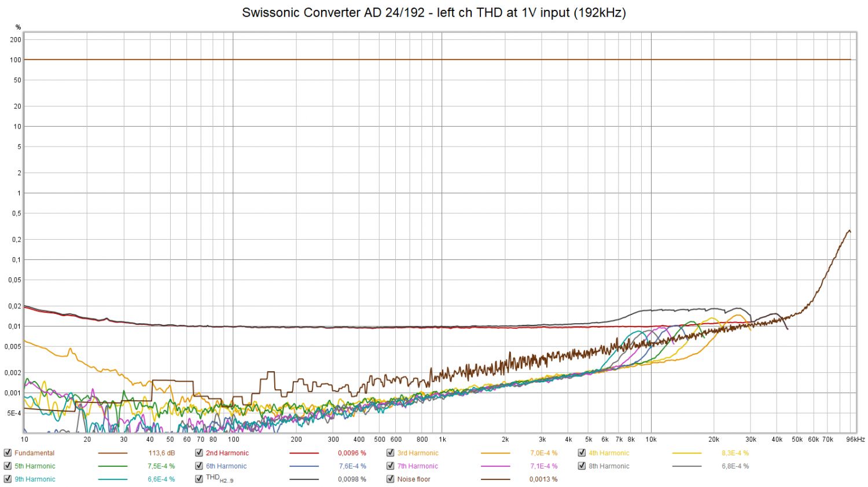The width and height of the screenshot is (868, 487).
Task: Click the 6th Harmonic blue line swatch
Action: tap(304, 466)
